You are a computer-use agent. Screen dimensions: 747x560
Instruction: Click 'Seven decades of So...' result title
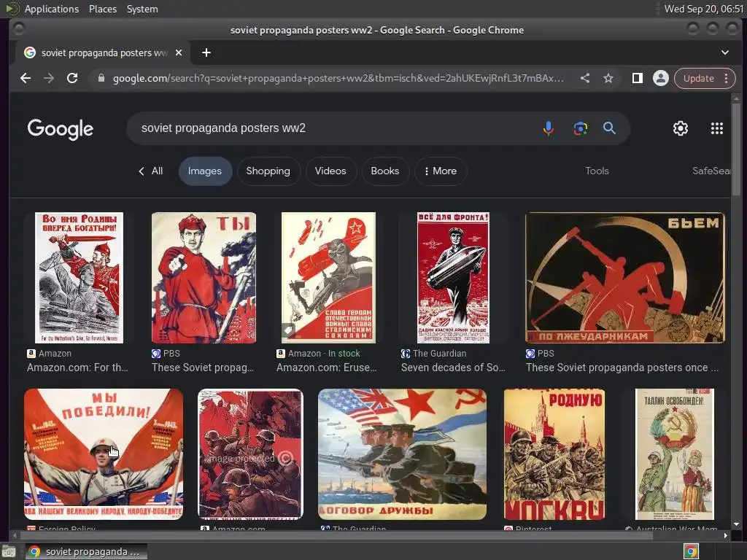(x=453, y=367)
